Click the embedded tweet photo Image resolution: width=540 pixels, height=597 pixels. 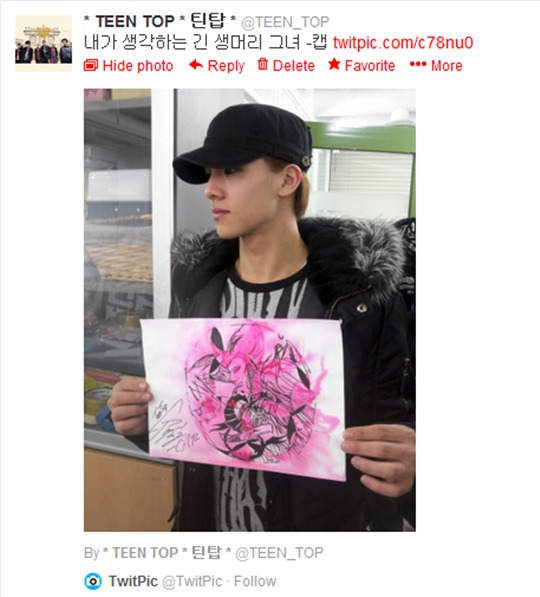[250, 310]
